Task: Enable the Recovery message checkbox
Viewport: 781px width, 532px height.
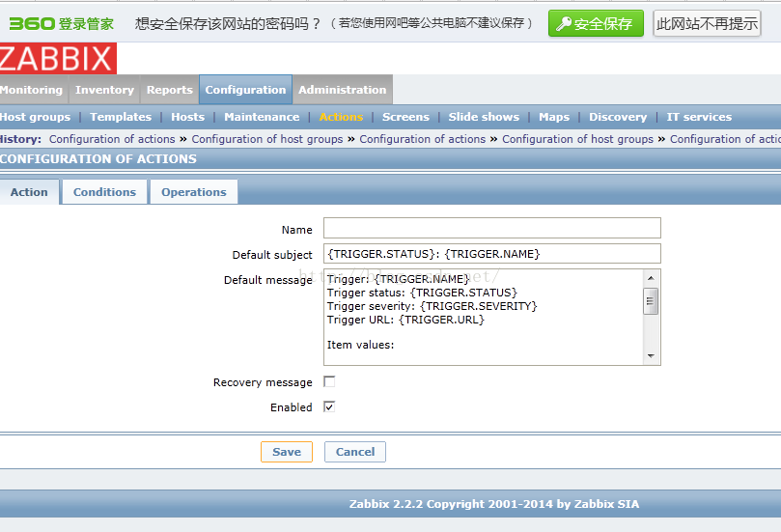Action: point(329,381)
